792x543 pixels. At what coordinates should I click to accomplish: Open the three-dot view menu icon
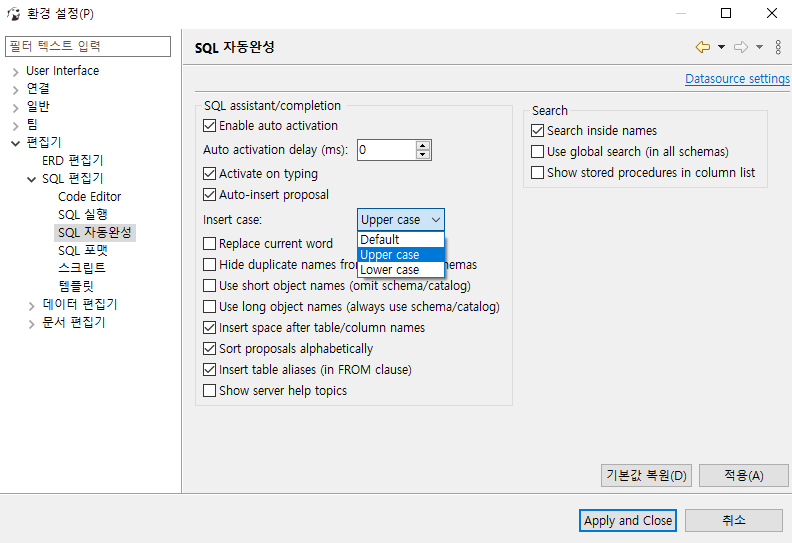(x=778, y=47)
